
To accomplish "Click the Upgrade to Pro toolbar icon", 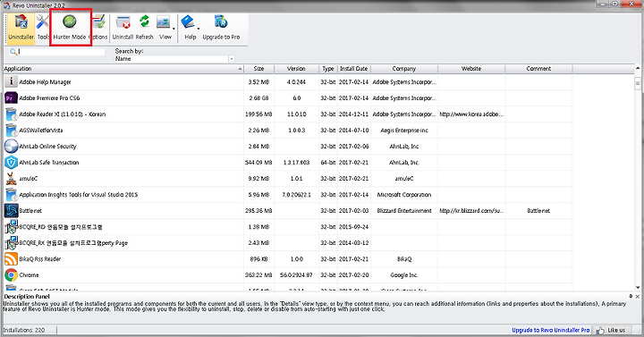I will point(221,28).
